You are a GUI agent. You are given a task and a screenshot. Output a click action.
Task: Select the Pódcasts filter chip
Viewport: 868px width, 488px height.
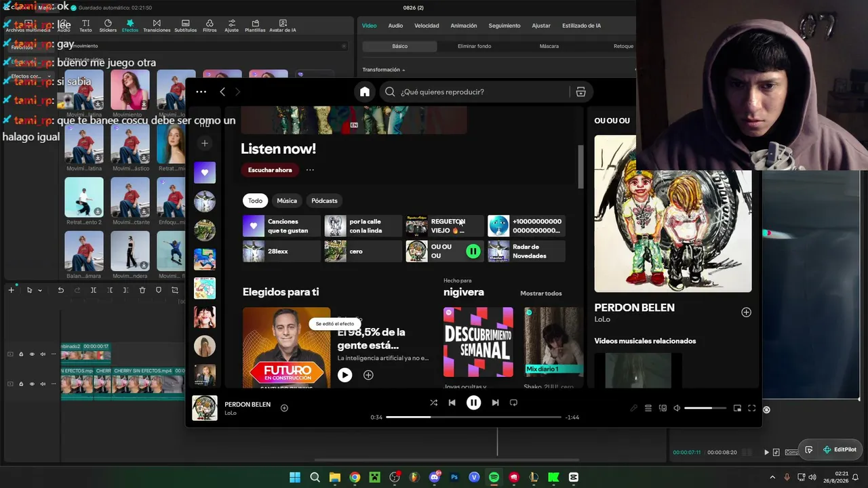click(324, 201)
